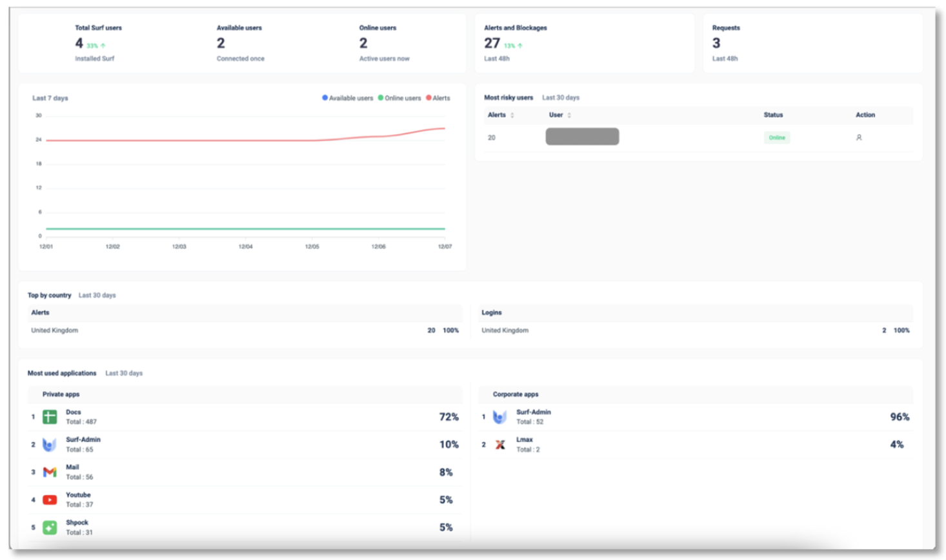Click the redacted user name in the table
The width and height of the screenshot is (946, 560).
(x=582, y=136)
